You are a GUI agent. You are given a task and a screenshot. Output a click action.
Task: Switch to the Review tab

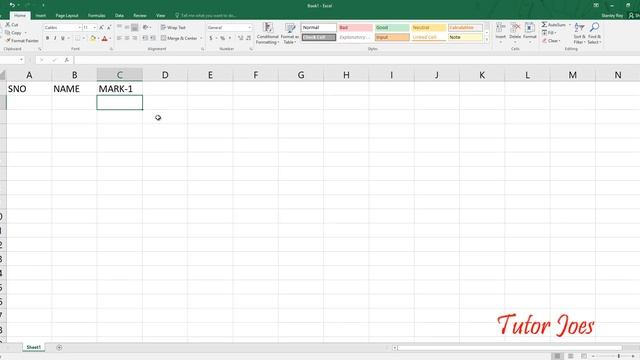(140, 16)
